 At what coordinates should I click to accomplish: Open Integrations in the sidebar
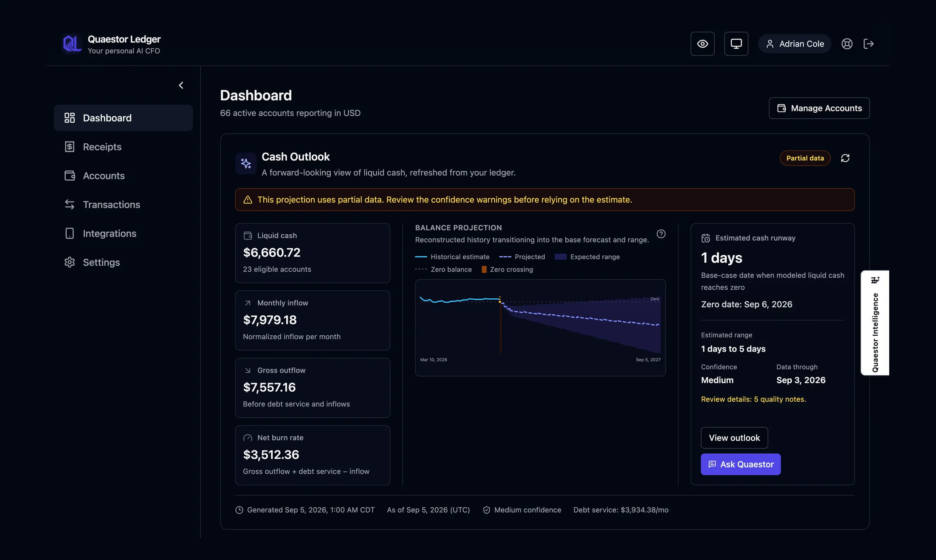(x=123, y=233)
